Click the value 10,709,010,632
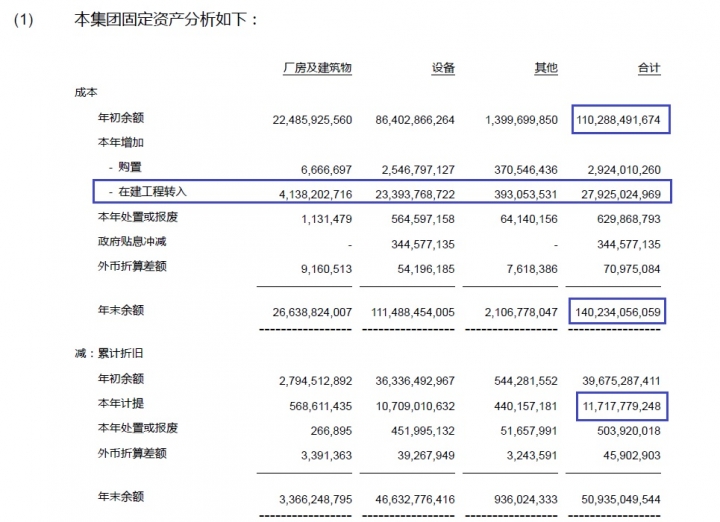The width and height of the screenshot is (720, 522). click(416, 406)
